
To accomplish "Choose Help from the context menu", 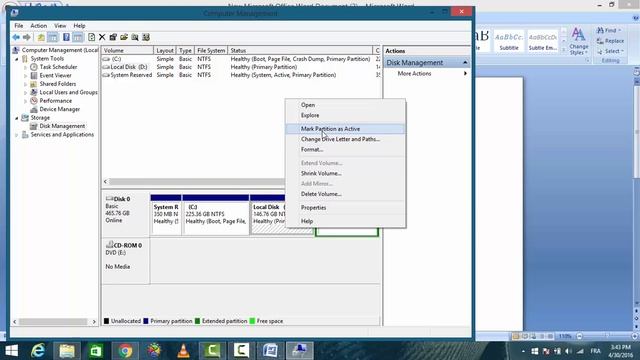I will pyautogui.click(x=345, y=221).
